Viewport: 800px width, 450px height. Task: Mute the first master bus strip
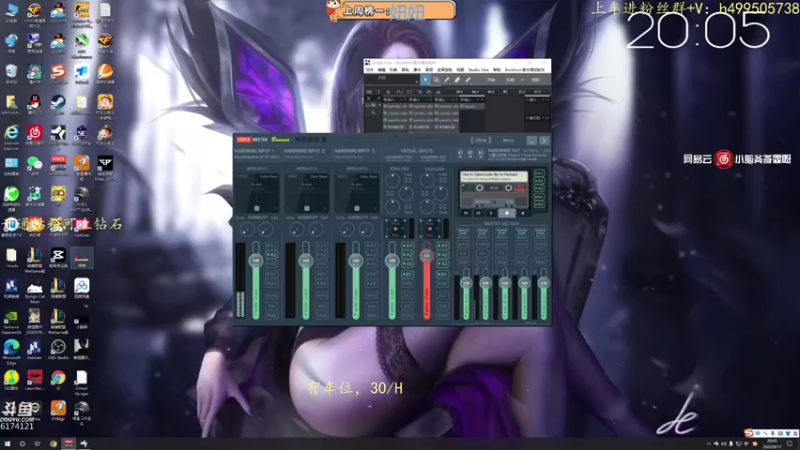coord(463,262)
